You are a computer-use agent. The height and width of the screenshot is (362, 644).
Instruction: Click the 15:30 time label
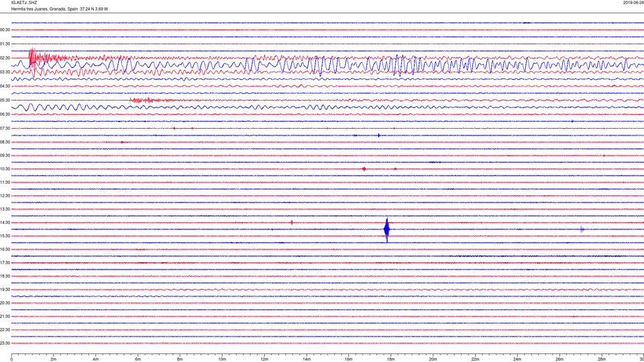[x=5, y=236]
